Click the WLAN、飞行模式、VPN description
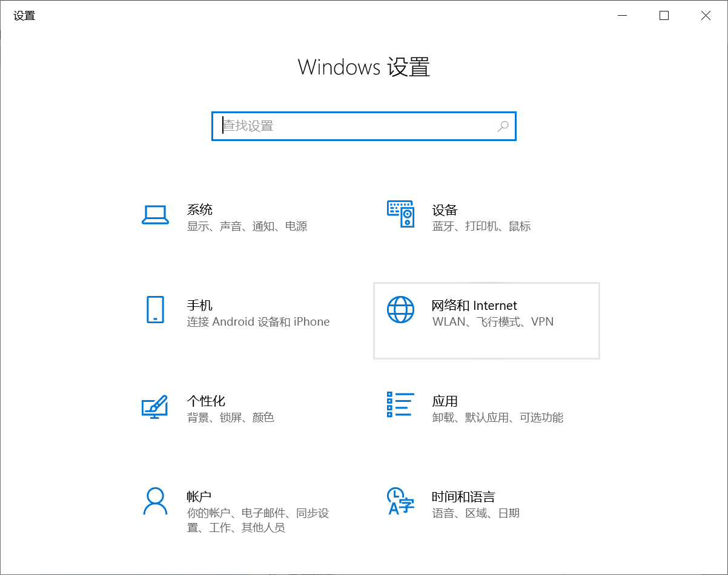The height and width of the screenshot is (575, 728). [493, 322]
